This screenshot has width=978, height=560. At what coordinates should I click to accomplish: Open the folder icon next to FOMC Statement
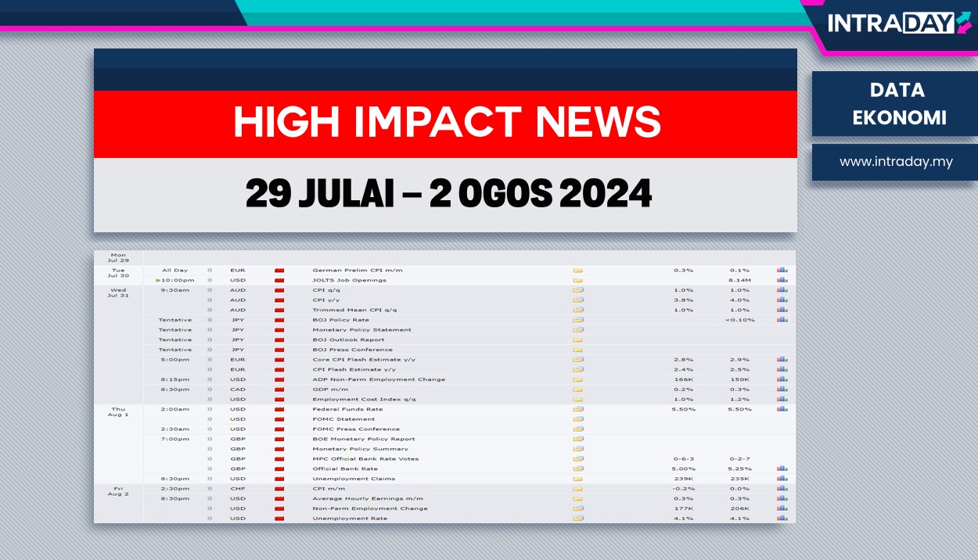[x=577, y=418]
